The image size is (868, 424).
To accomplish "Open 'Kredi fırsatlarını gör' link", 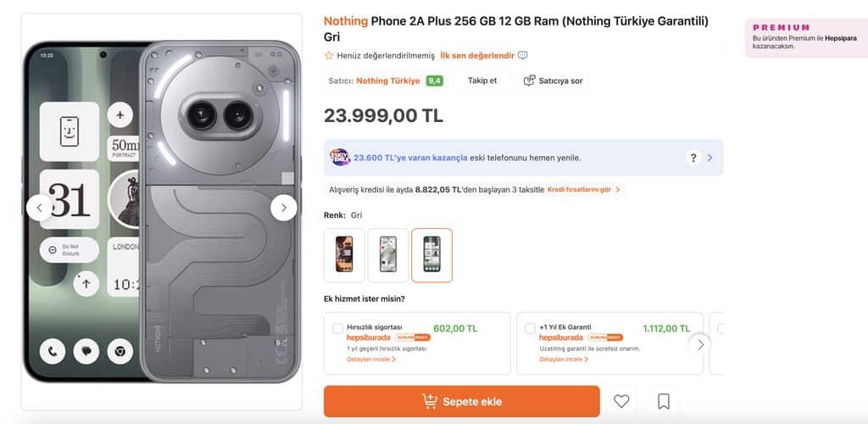I will click(x=584, y=190).
